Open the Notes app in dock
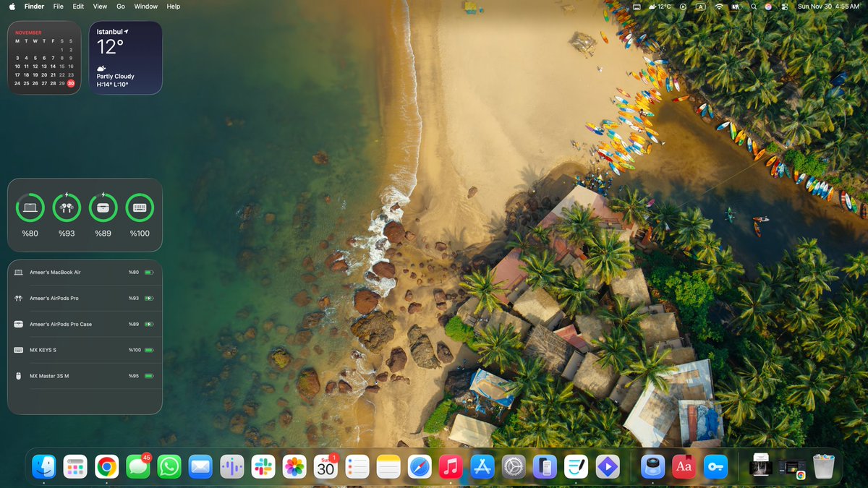The width and height of the screenshot is (868, 488). [388, 466]
